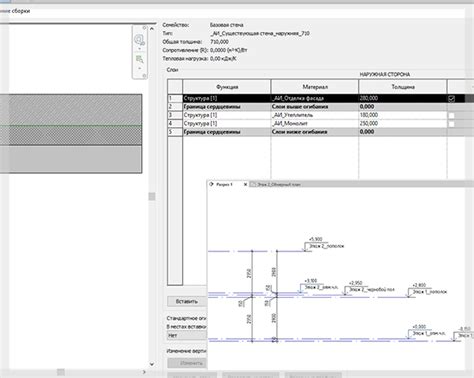Click the Слои выше огибания cell
474x378 pixels.
point(315,107)
